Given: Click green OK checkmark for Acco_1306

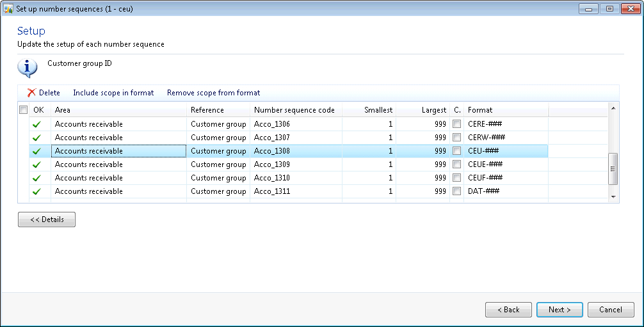Looking at the screenshot, I should 37,124.
